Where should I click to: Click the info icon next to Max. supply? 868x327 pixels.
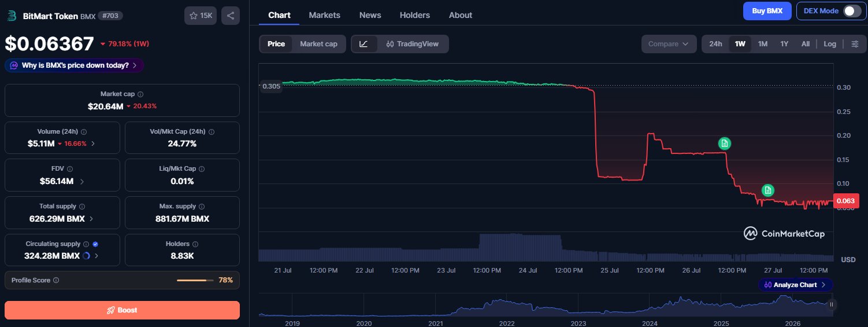[202, 207]
